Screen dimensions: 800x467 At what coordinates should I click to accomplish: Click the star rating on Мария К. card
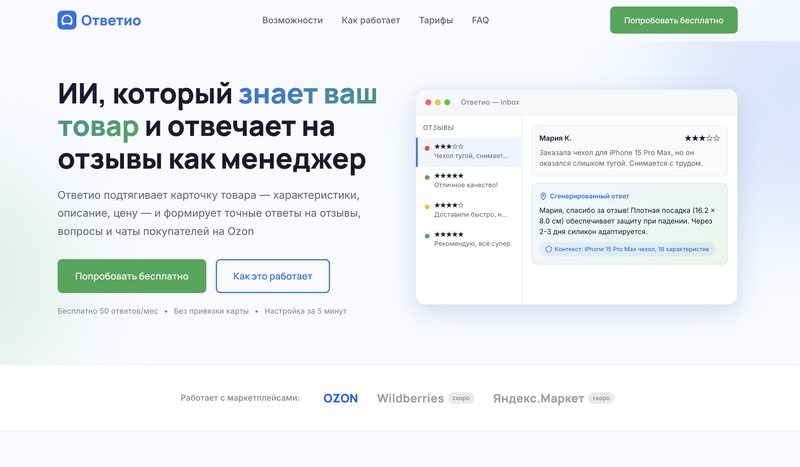coord(702,138)
